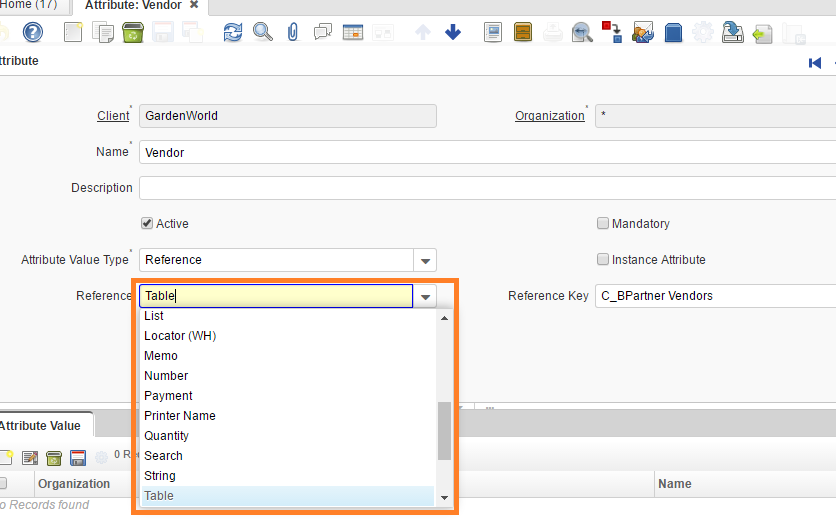The width and height of the screenshot is (836, 524).
Task: Open the Find record magnifier icon
Action: pyautogui.click(x=263, y=33)
